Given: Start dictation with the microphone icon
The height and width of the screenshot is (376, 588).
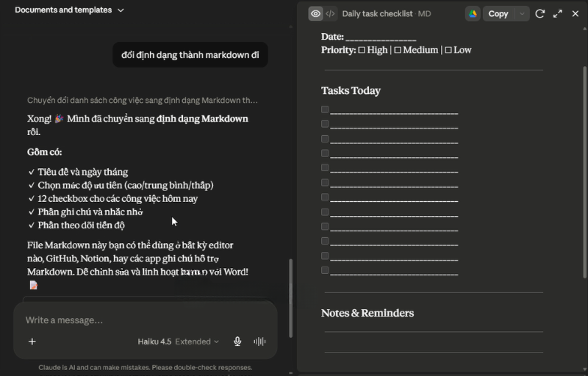Looking at the screenshot, I should [237, 341].
